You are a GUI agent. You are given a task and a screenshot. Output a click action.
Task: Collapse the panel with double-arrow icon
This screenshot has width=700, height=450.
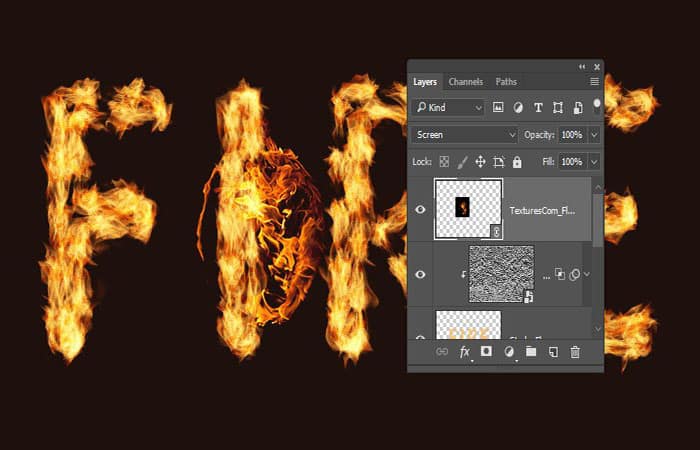(582, 67)
